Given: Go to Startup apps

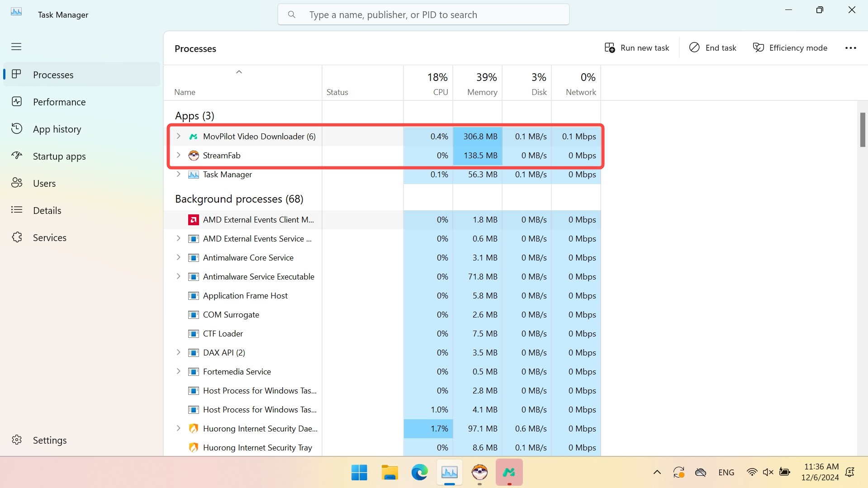Looking at the screenshot, I should 81,156.
